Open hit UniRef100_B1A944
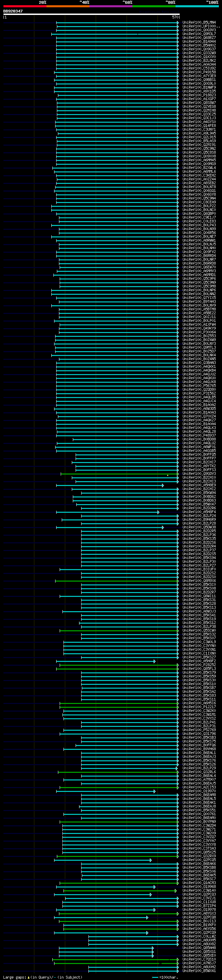222x980 pixels. pos(199,41)
